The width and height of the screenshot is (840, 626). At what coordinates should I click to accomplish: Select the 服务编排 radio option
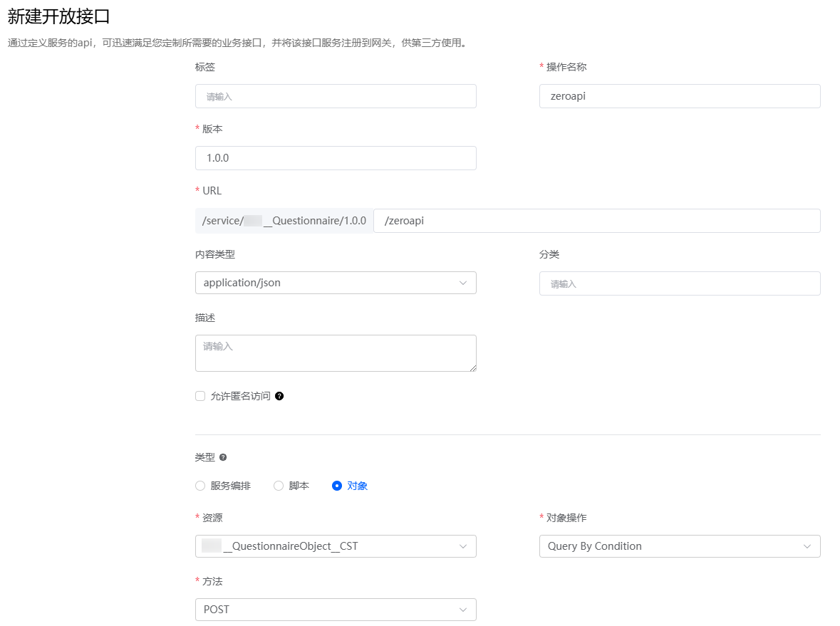[x=200, y=486]
